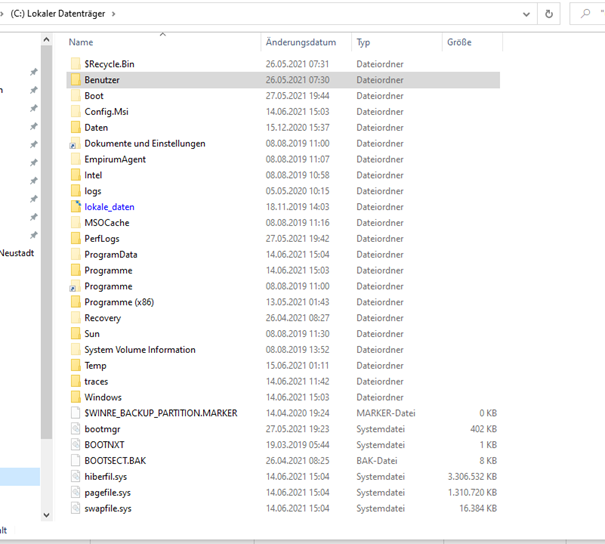Select the swapfile.sys file icon

(76, 508)
